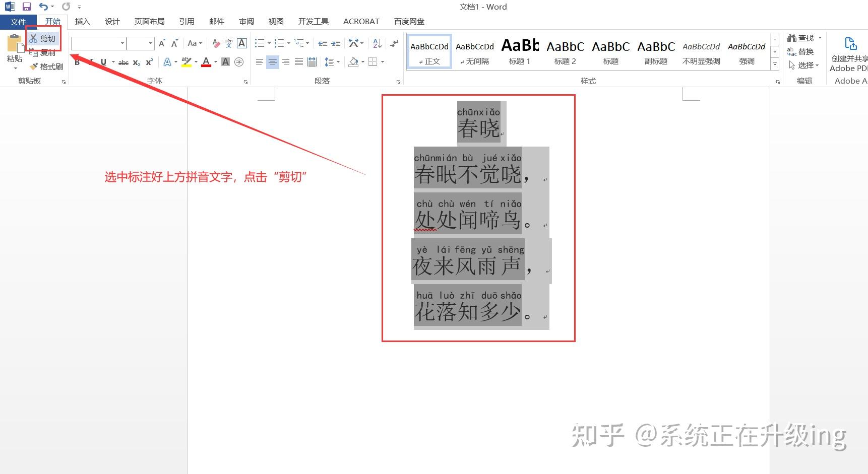Decrease font size with the shrink font icon

[x=174, y=43]
